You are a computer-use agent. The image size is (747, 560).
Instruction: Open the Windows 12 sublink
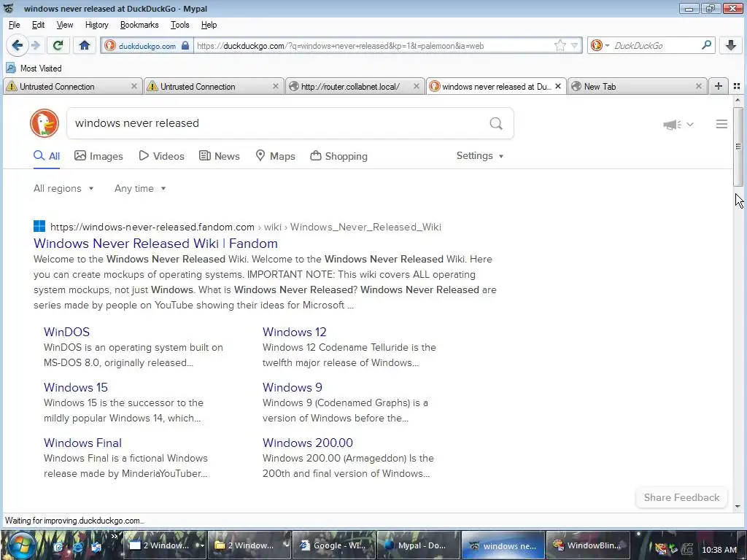coord(295,332)
